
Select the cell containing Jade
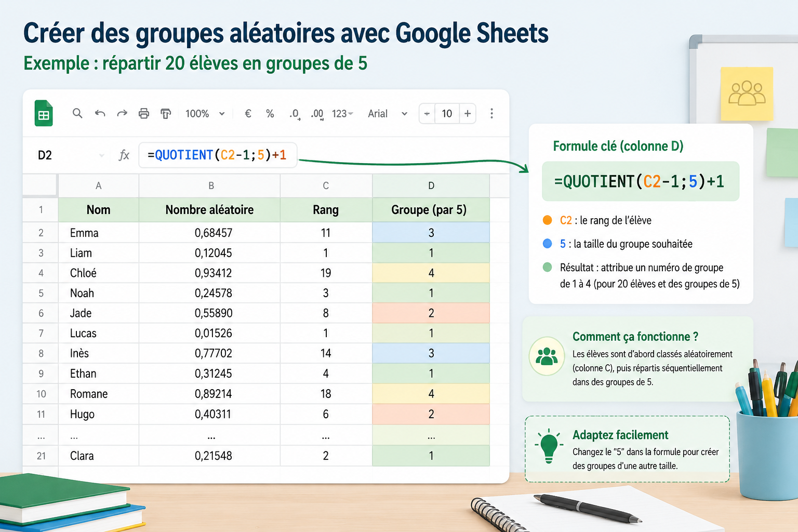coord(98,313)
